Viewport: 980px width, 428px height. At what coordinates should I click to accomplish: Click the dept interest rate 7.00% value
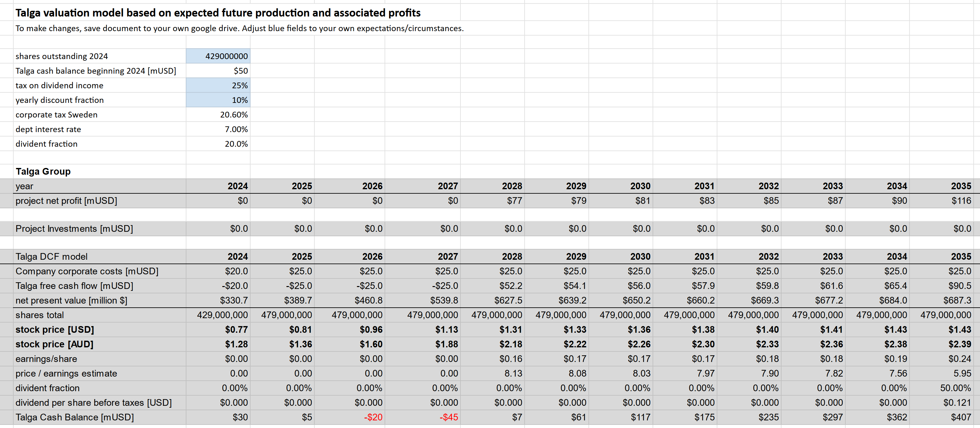[x=218, y=129]
